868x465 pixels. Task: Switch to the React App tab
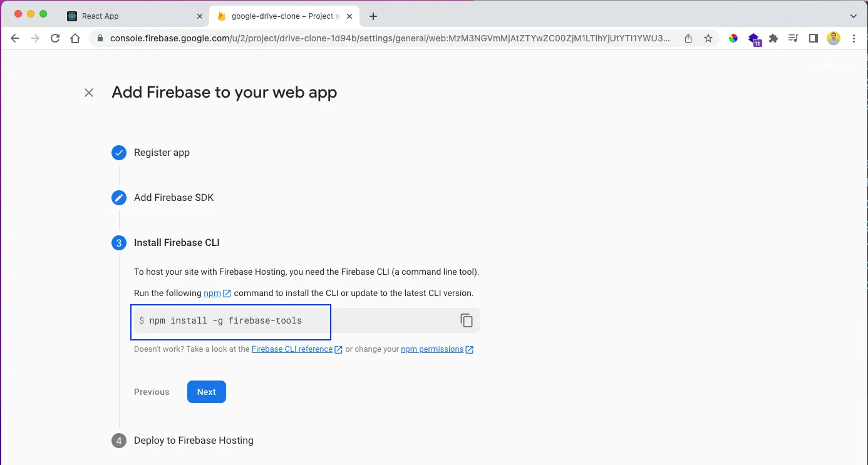pos(134,16)
